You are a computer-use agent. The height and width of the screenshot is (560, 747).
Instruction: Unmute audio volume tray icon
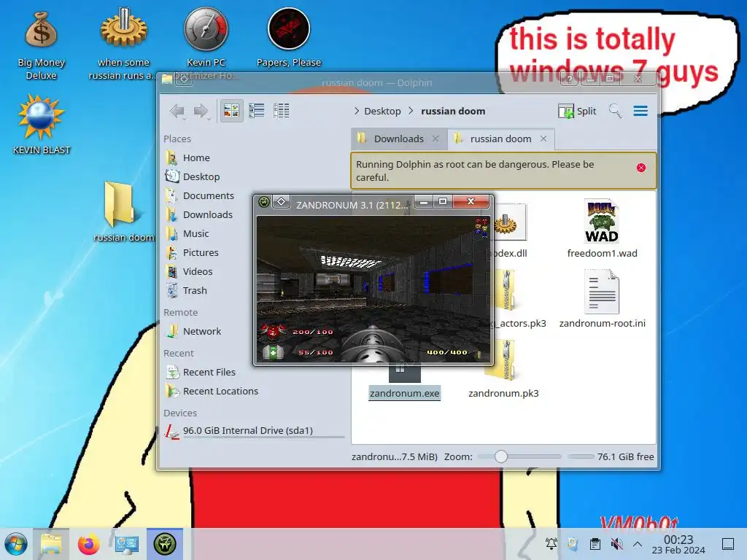coord(616,544)
